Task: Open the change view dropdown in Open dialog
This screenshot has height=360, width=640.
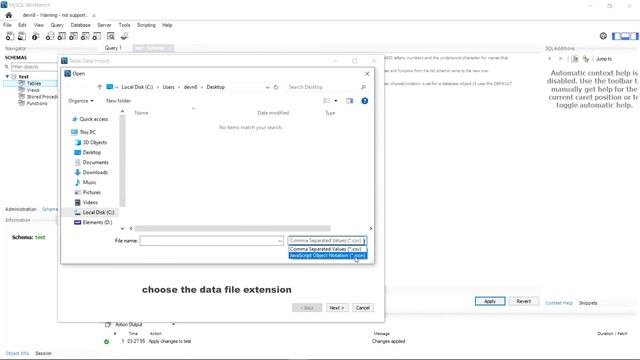Action: (336, 101)
